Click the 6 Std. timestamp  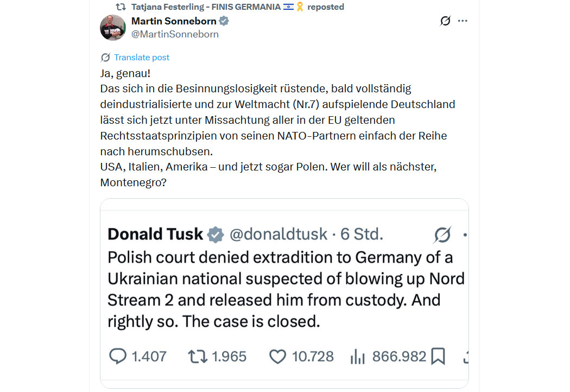[x=362, y=234]
